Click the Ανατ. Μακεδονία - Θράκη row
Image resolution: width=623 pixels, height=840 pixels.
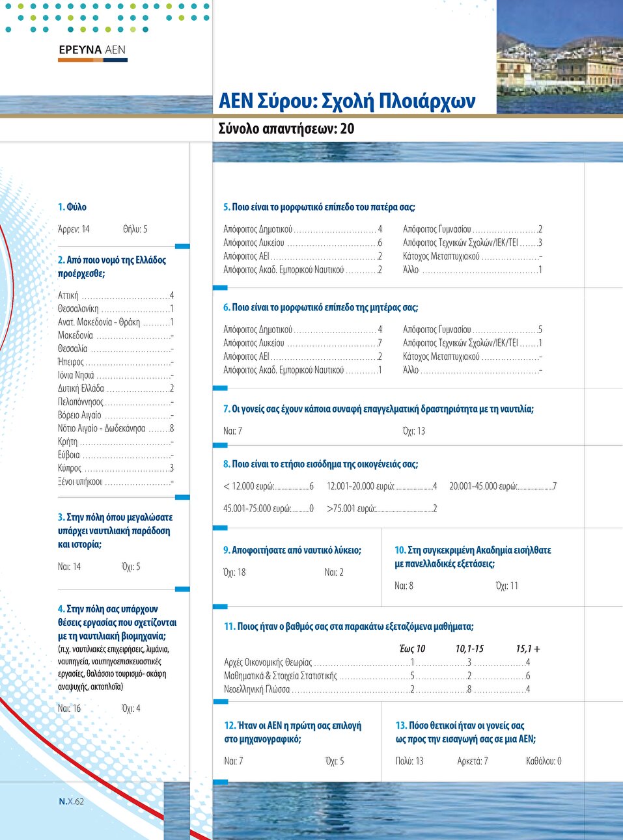tap(116, 322)
